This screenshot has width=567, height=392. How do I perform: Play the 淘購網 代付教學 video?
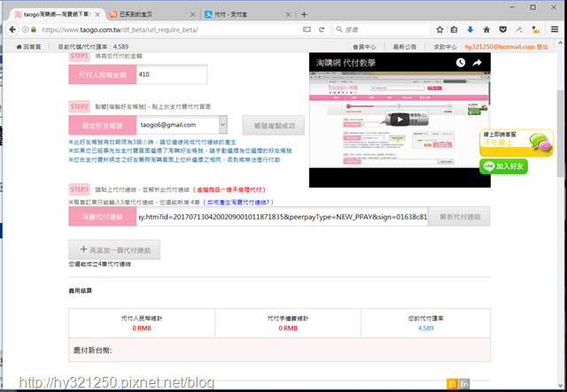(x=400, y=119)
